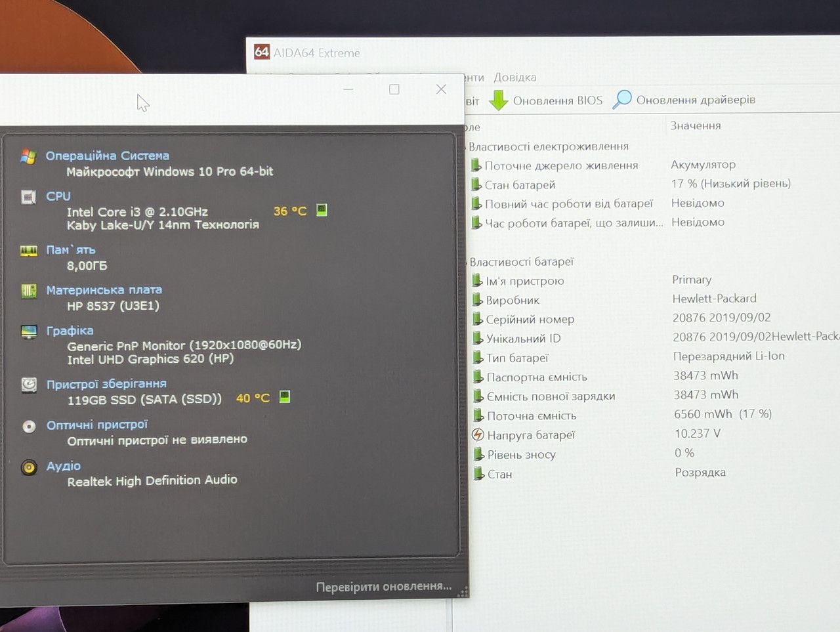Click the Перевірити оновлення link
Screen dimensions: 840x632
pos(384,587)
